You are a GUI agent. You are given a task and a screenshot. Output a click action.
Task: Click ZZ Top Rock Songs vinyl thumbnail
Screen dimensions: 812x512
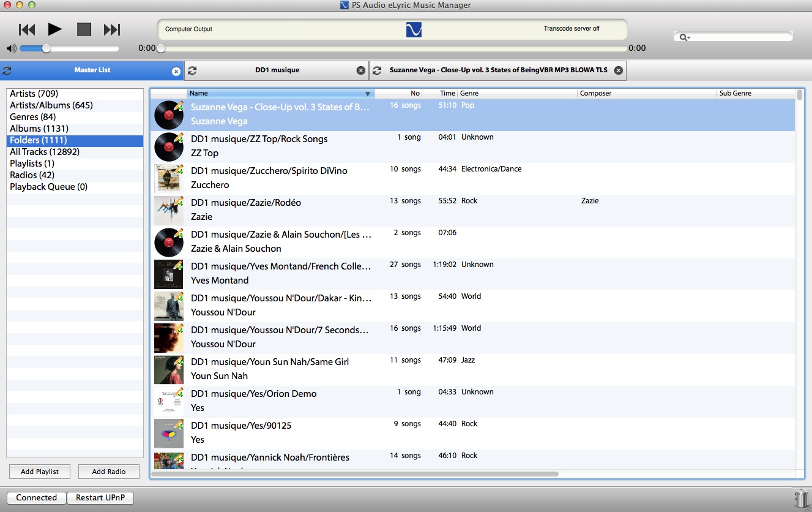(169, 146)
